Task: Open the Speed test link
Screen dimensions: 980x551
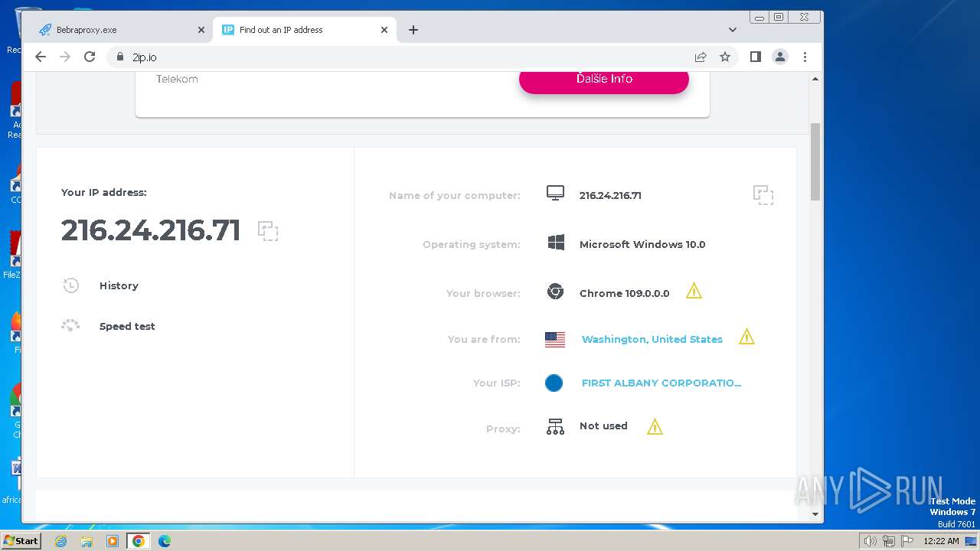Action: [127, 326]
